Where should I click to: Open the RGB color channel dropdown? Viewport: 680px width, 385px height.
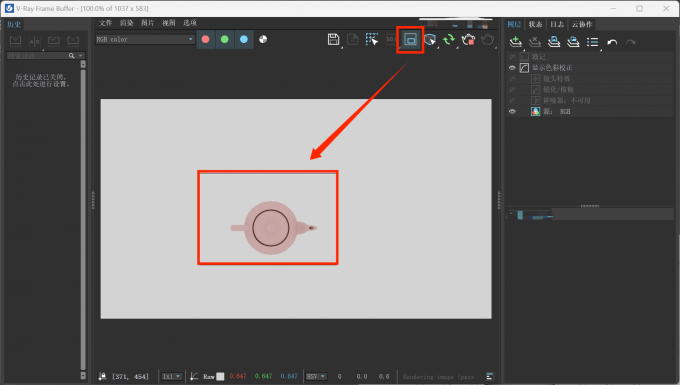coord(145,39)
